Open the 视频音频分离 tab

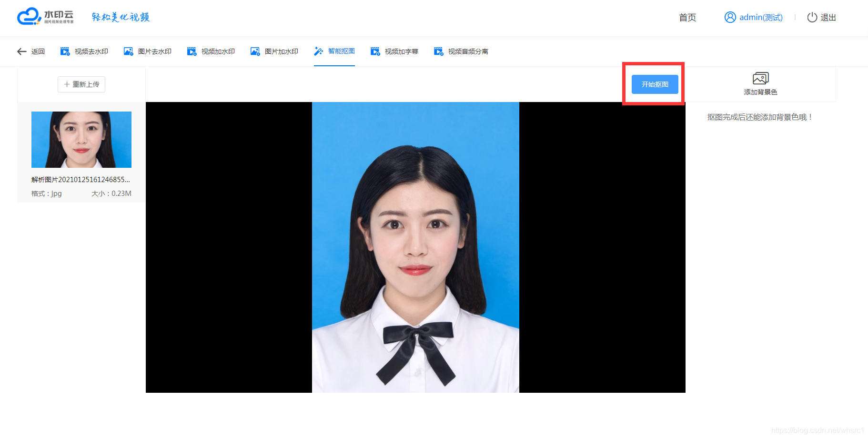point(461,51)
